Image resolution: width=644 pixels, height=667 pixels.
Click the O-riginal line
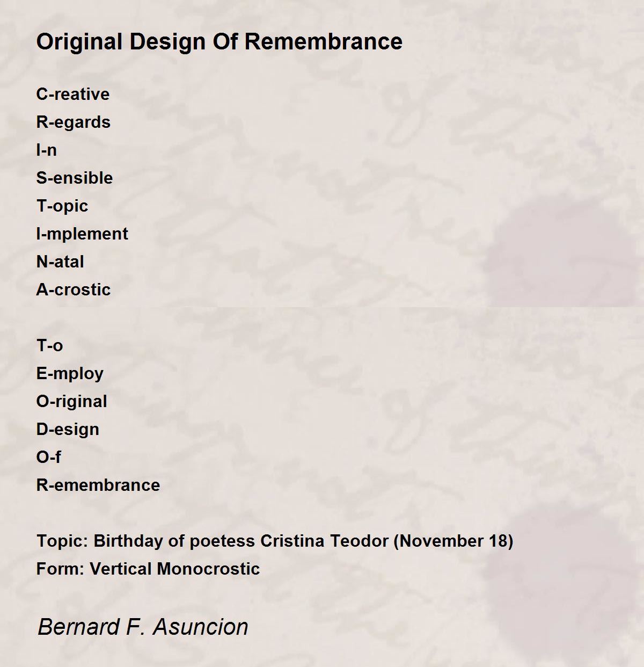(71, 401)
